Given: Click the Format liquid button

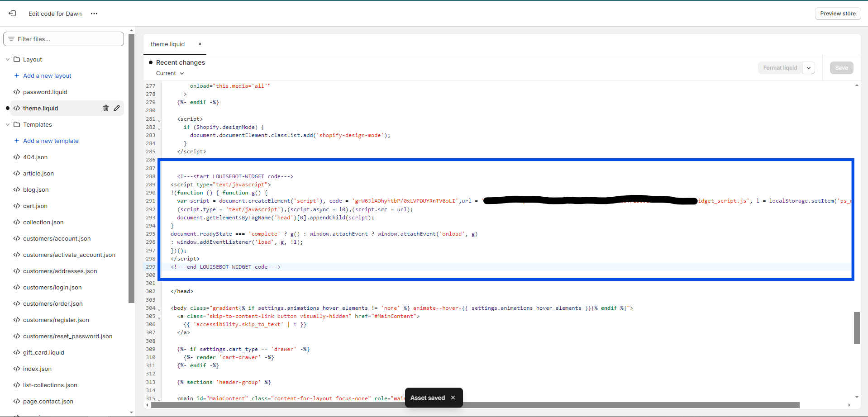Looking at the screenshot, I should tap(780, 68).
